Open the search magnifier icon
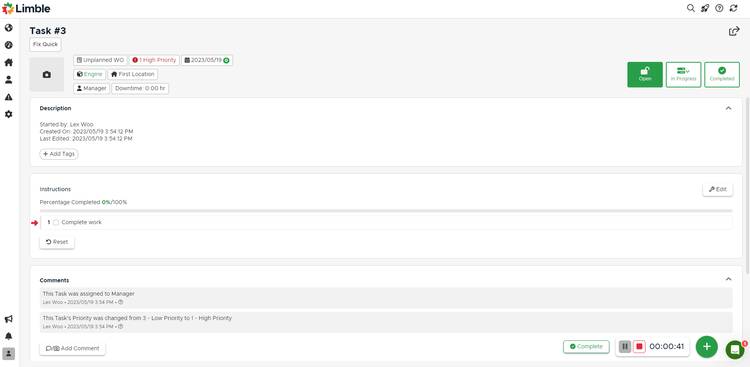The width and height of the screenshot is (750, 367). tap(691, 8)
